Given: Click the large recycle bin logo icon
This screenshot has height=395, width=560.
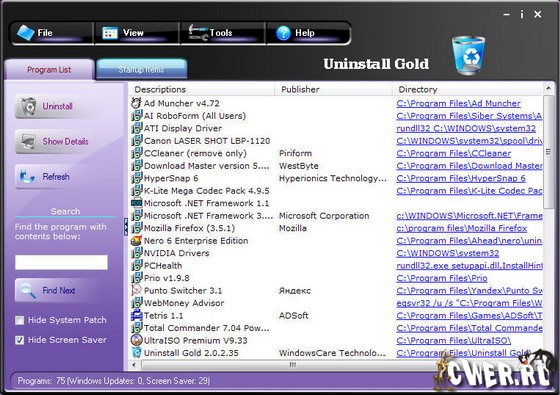Looking at the screenshot, I should click(469, 55).
